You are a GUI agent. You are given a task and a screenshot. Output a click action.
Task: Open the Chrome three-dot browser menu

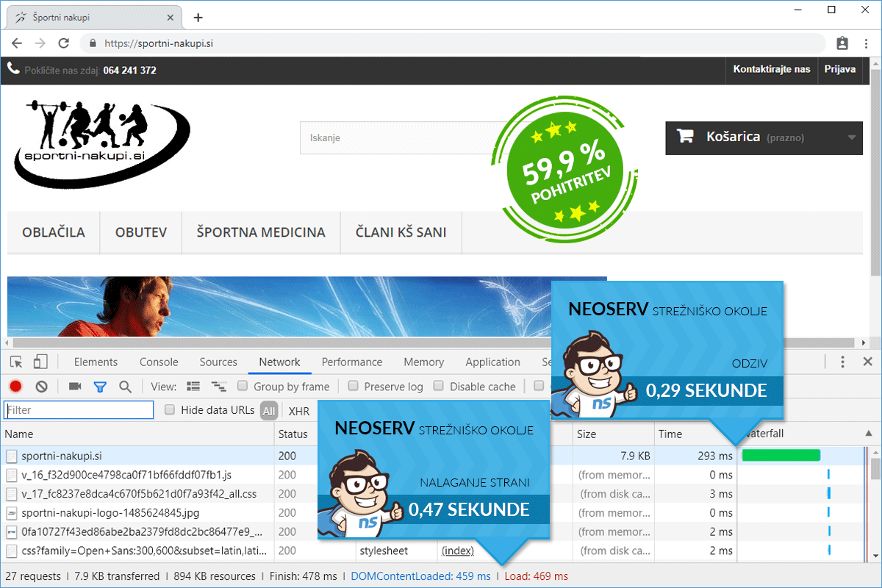866,43
